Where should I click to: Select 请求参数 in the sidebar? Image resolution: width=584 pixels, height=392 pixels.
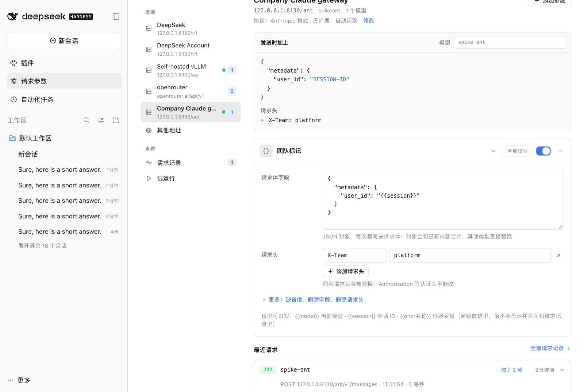(x=64, y=81)
